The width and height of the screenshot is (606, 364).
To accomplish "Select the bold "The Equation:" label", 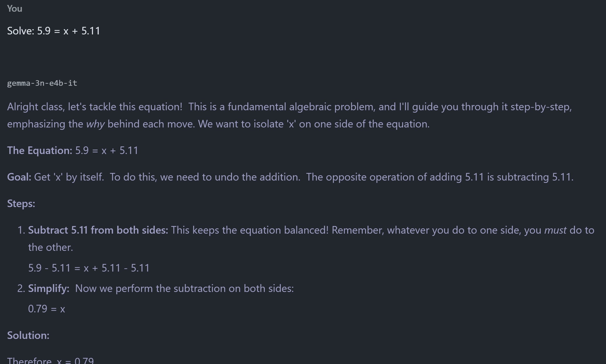I will 39,150.
